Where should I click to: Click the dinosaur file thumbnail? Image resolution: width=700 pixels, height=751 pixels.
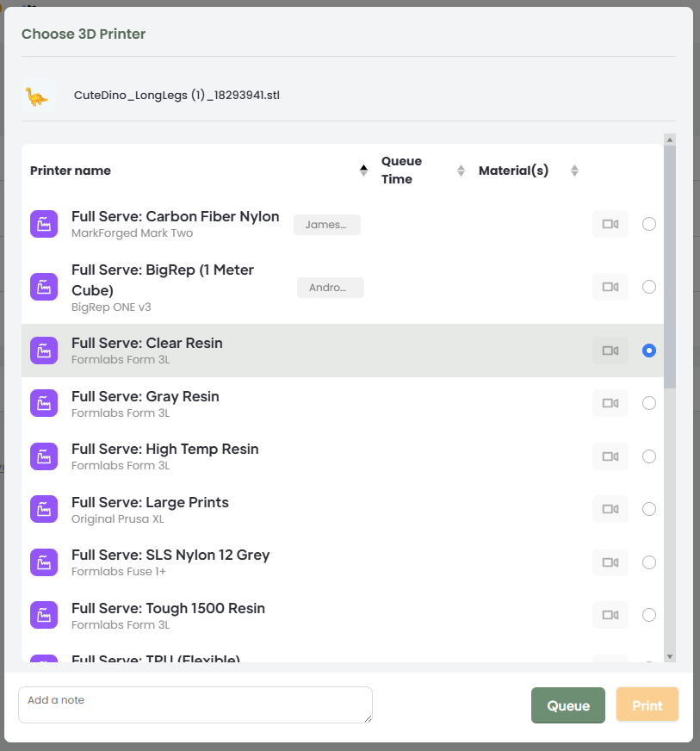37,95
